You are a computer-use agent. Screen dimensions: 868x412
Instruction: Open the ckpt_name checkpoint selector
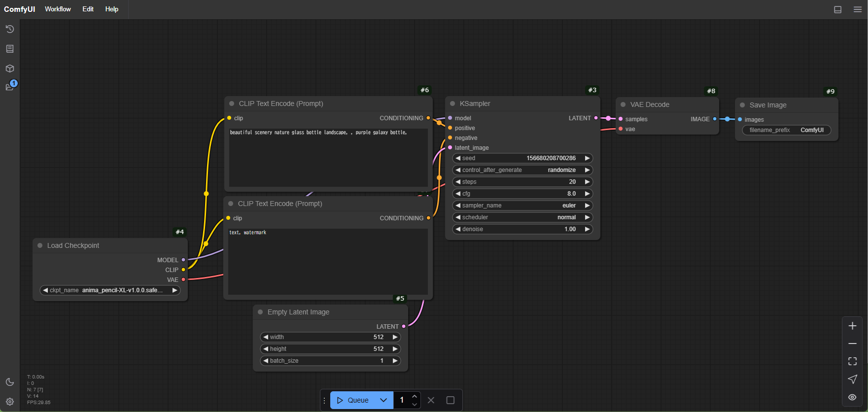[110, 290]
